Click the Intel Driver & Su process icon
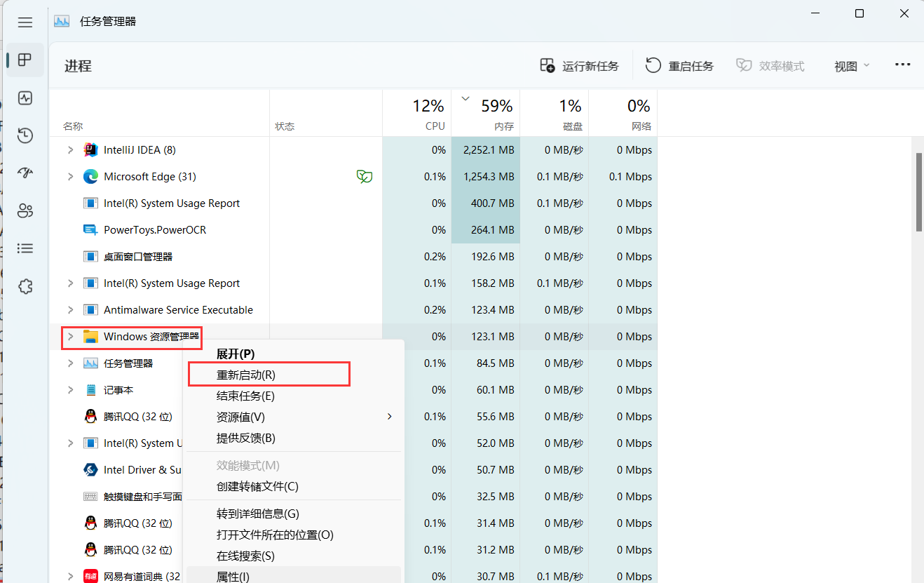Image resolution: width=924 pixels, height=583 pixels. [90, 470]
